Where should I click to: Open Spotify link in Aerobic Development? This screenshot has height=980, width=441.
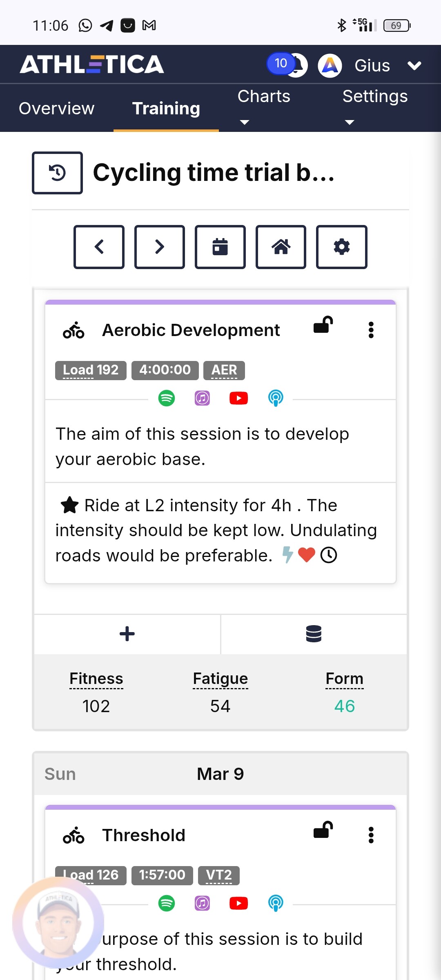point(167,398)
